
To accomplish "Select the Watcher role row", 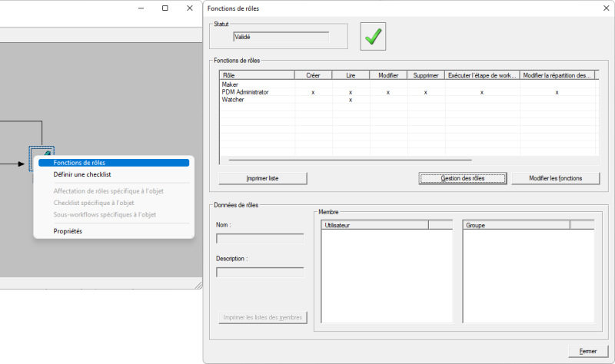I will [x=408, y=100].
